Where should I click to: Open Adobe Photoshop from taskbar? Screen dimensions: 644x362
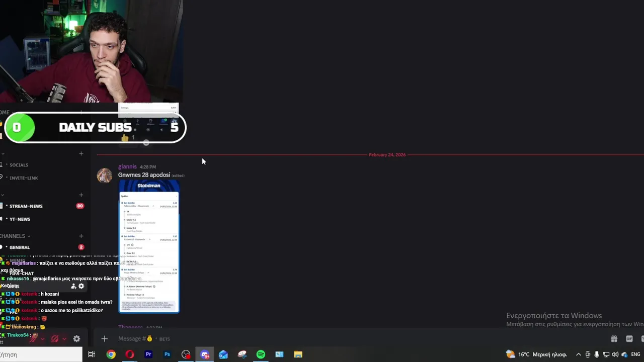tap(167, 354)
